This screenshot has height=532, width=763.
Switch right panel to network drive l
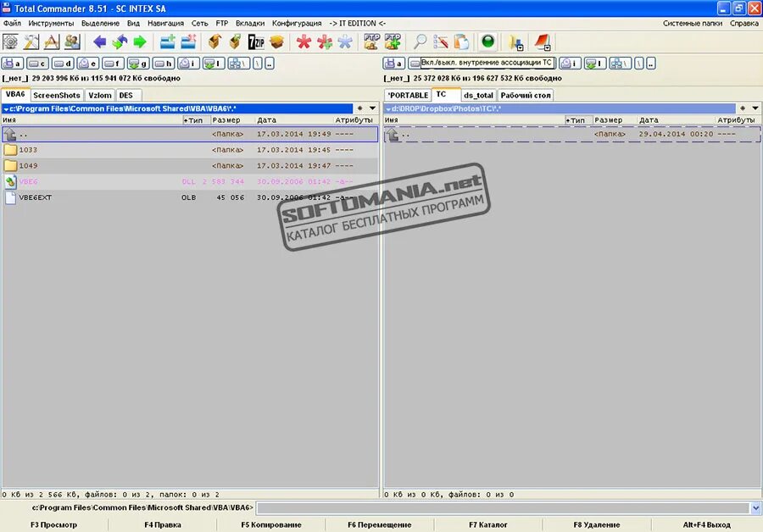click(596, 64)
